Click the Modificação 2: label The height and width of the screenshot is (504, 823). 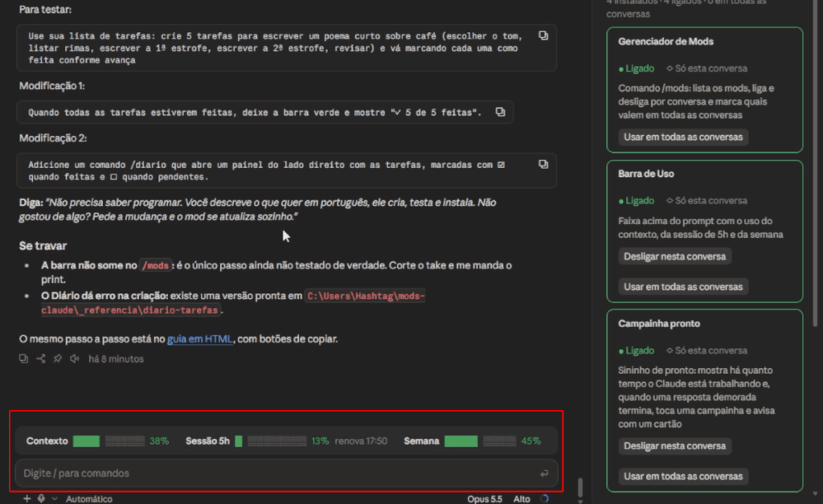53,138
